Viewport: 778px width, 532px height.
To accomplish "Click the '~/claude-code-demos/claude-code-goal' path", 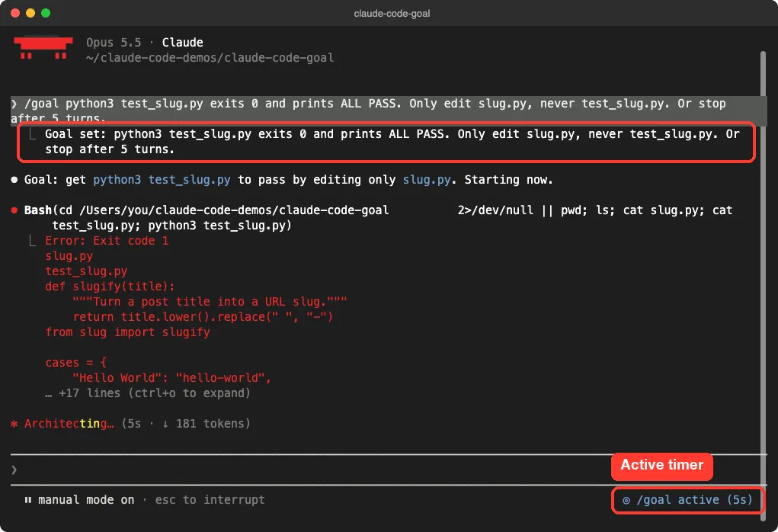I will [210, 58].
